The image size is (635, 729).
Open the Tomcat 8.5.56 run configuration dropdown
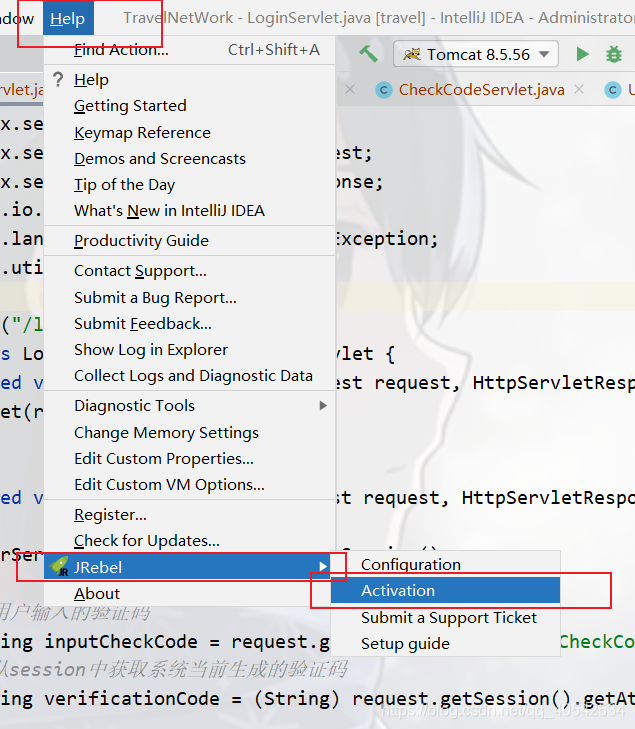476,54
